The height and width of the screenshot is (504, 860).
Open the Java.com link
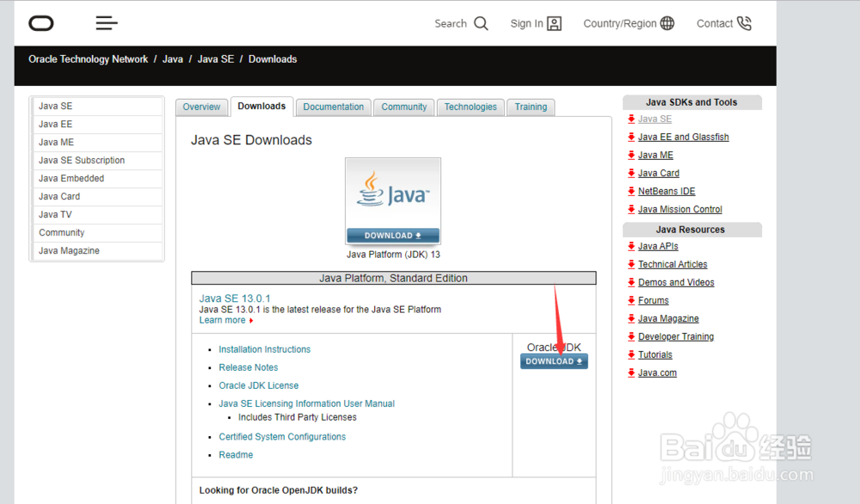657,373
